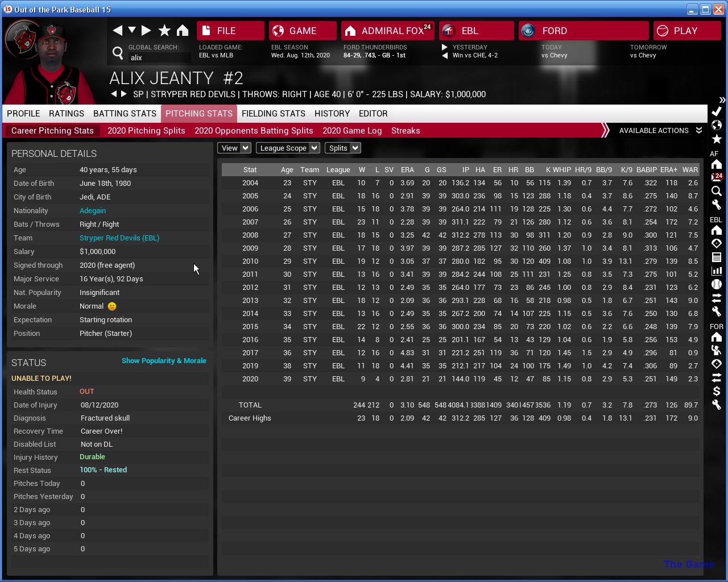Viewport: 728px width, 582px height.
Task: Switch to the EDITOR tab
Action: (373, 114)
